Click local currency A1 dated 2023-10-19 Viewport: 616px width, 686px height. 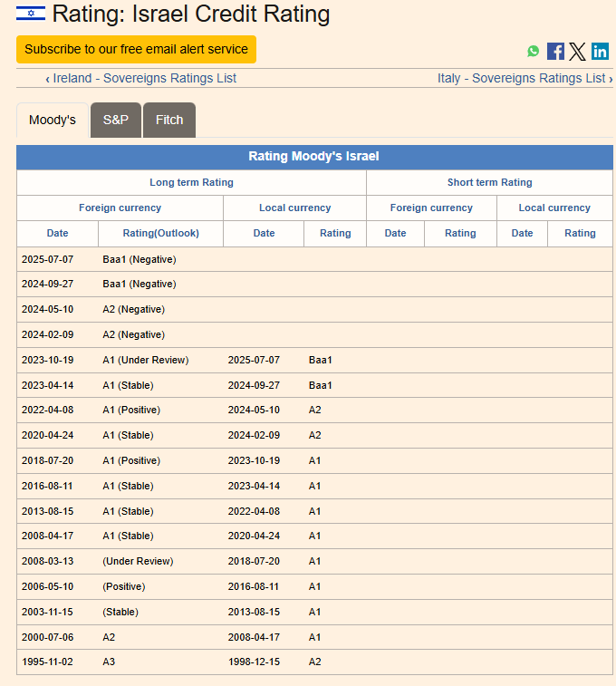point(314,460)
